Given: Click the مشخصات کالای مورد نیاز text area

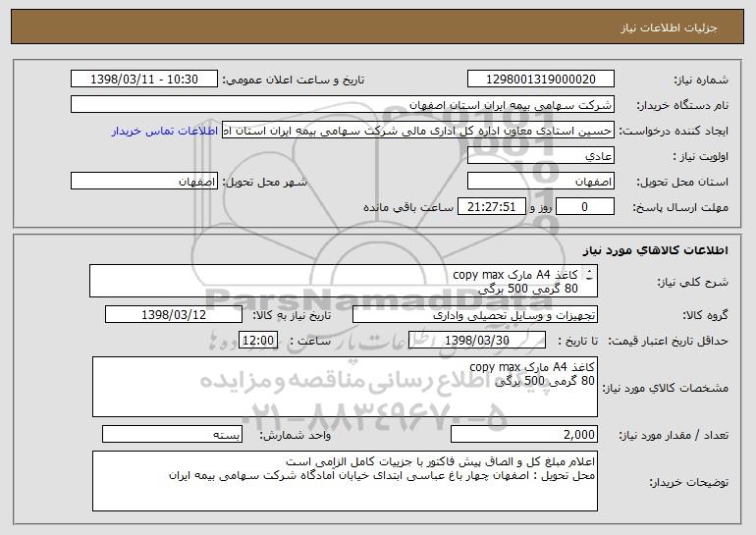Looking at the screenshot, I should (x=345, y=387).
